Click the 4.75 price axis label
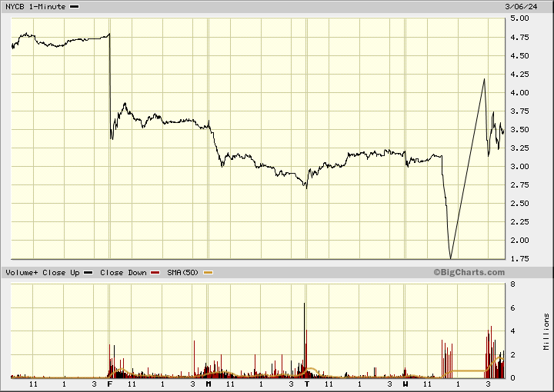The width and height of the screenshot is (554, 392). 519,38
